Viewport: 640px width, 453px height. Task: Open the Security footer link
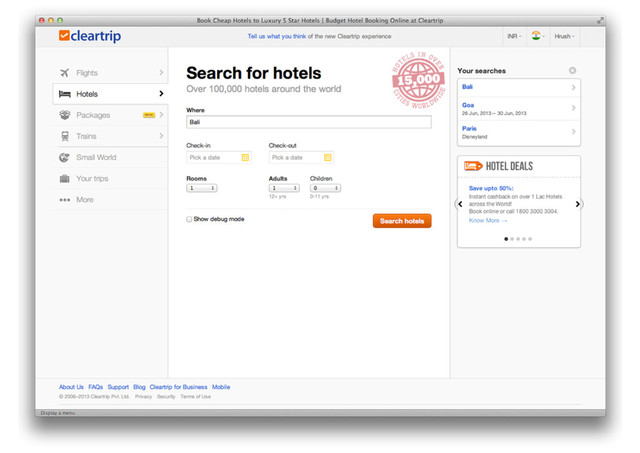(166, 397)
